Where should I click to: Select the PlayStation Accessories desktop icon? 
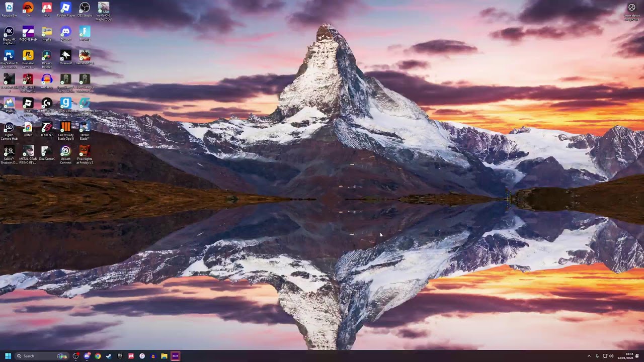click(x=9, y=59)
